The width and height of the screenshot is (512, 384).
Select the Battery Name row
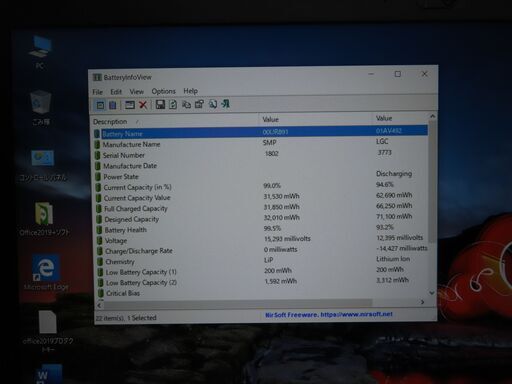(x=260, y=132)
